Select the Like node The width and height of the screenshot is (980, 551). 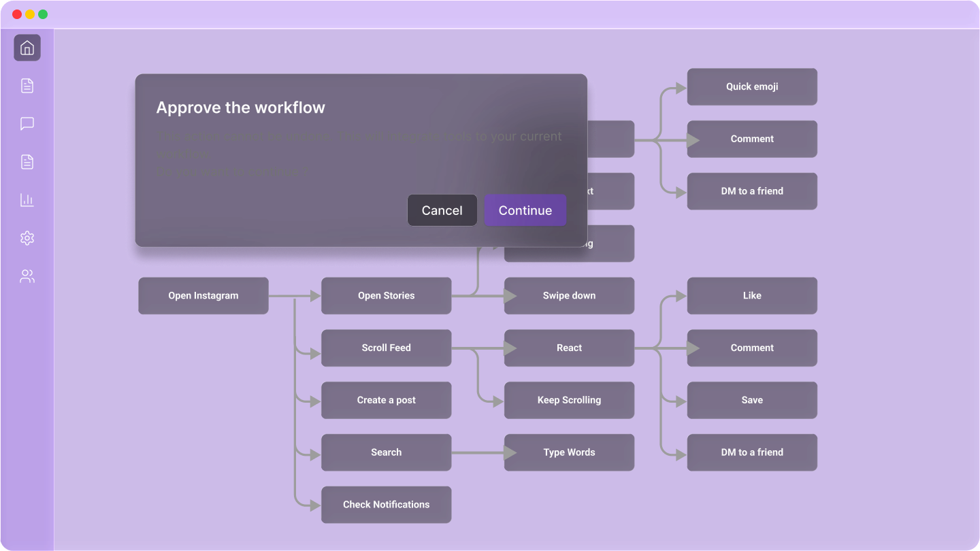[x=752, y=295]
